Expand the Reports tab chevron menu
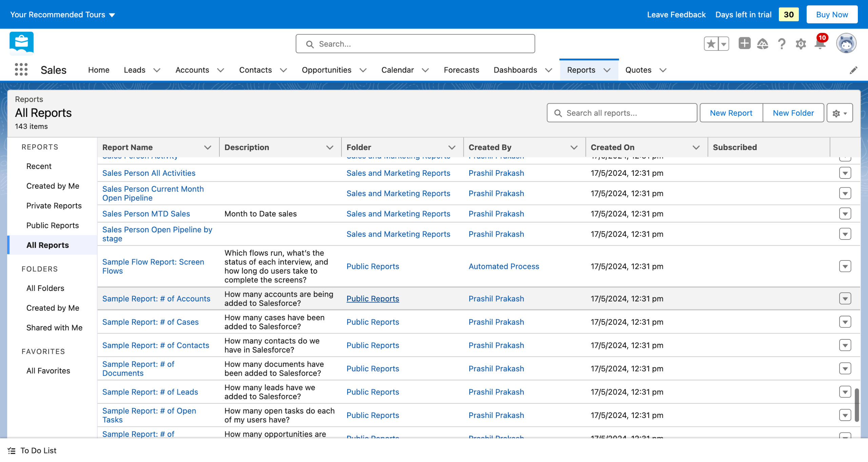868x462 pixels. [x=607, y=70]
